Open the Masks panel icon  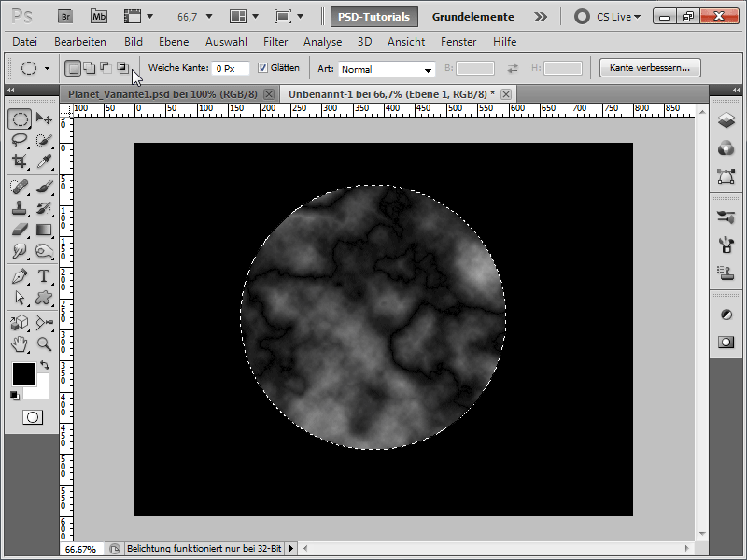726,342
